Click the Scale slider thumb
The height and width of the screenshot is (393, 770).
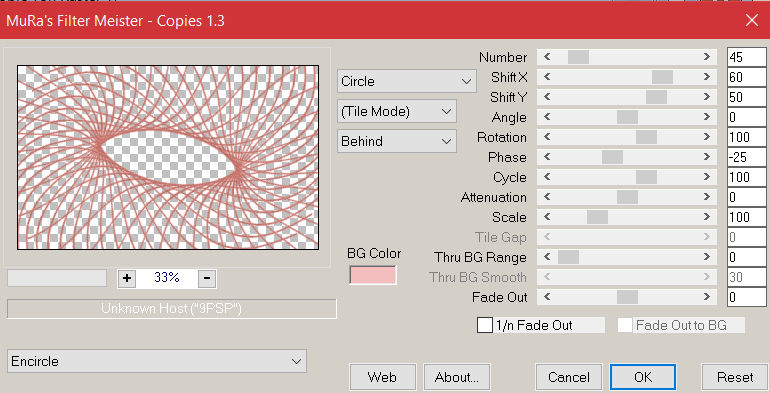[x=597, y=217]
